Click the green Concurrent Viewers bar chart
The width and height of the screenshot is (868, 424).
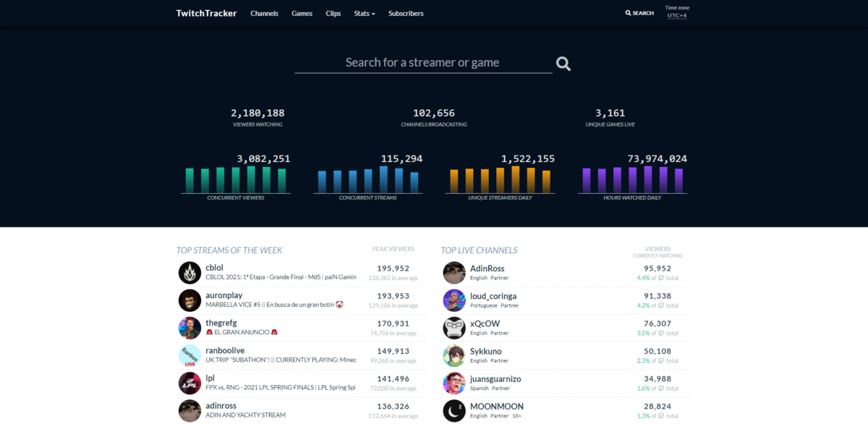(x=236, y=179)
